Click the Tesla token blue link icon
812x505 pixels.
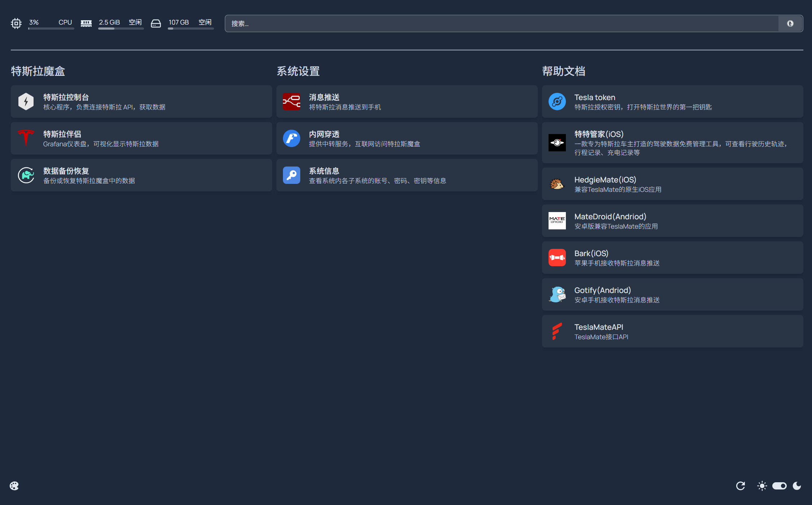tap(557, 102)
